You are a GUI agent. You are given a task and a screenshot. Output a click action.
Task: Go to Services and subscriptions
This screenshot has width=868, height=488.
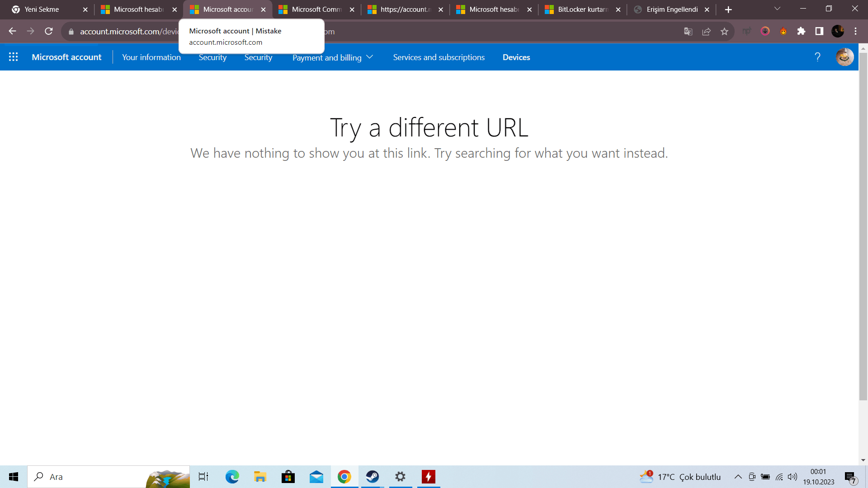(x=439, y=57)
